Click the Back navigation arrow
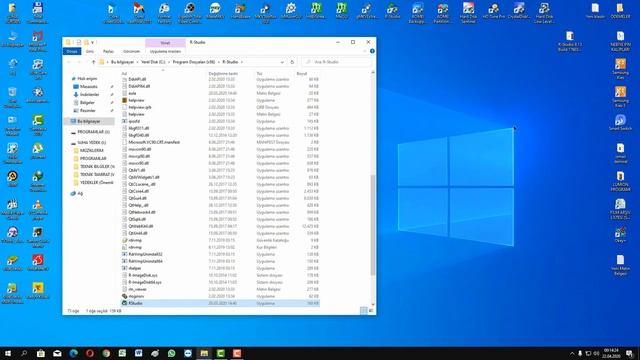The width and height of the screenshot is (640, 360). [69, 62]
